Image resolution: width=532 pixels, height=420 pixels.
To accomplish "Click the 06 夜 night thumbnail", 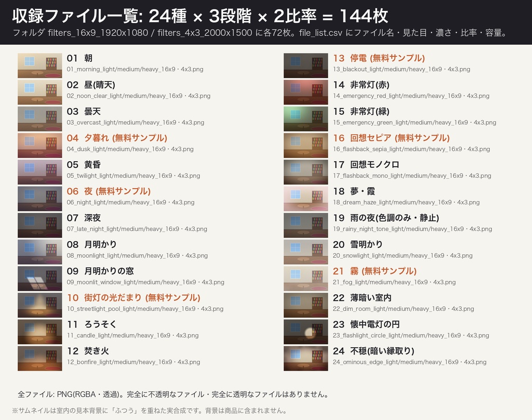I will (39, 199).
